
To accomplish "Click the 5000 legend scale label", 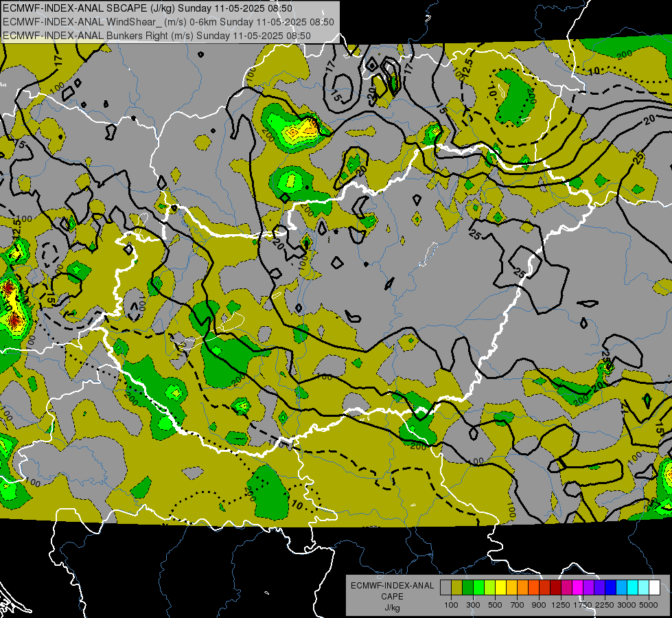I will 649,605.
